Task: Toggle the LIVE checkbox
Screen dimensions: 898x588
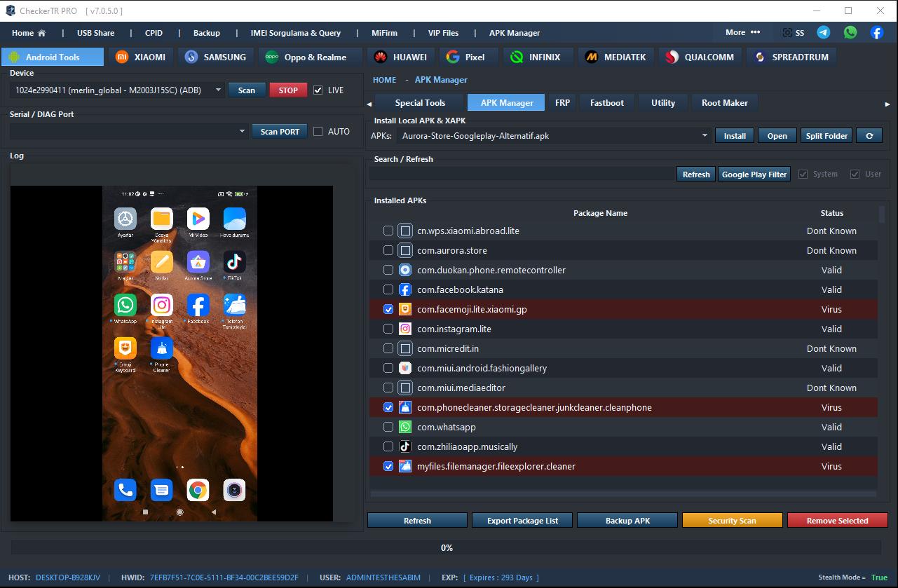Action: [318, 90]
